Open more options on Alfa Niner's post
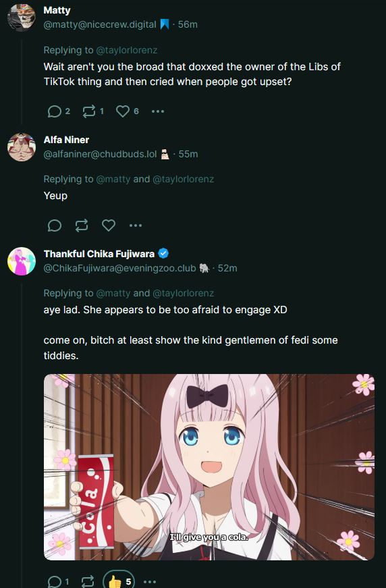386x588 pixels. coord(135,225)
